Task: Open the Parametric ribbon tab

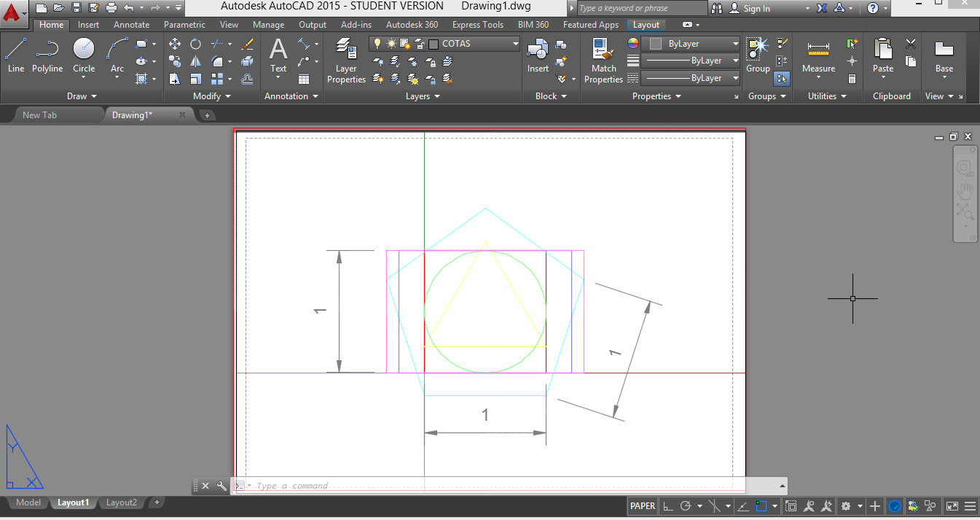Action: (x=184, y=25)
